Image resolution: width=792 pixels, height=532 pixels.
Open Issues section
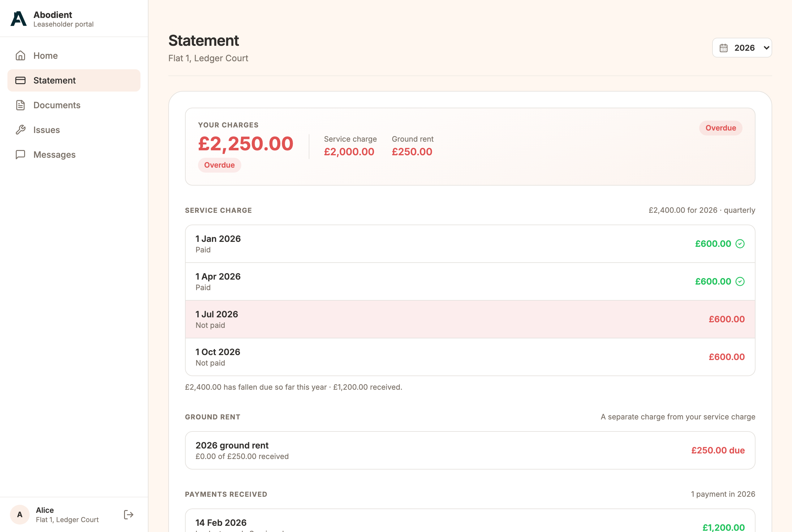[x=74, y=130]
